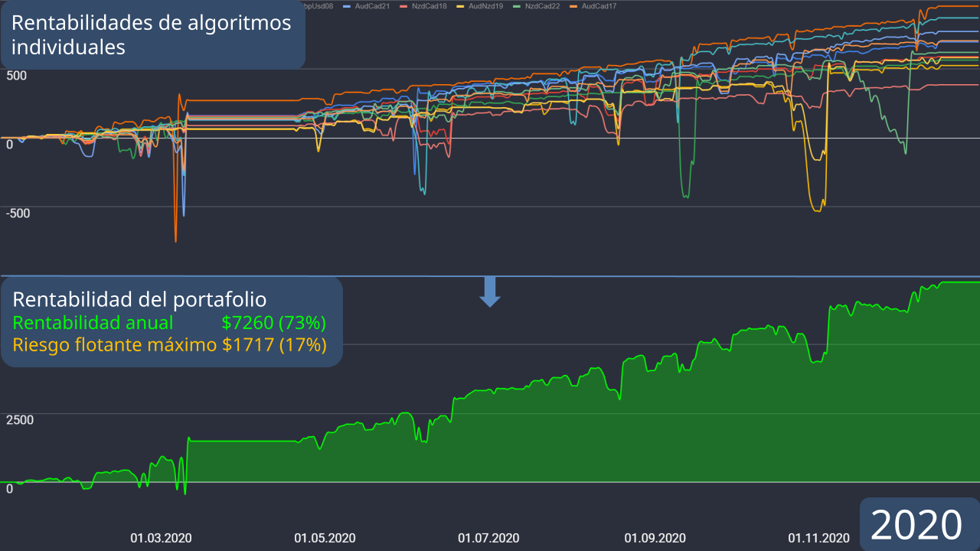
Task: Click the 01.09.2020 date axis label
Action: click(x=655, y=538)
